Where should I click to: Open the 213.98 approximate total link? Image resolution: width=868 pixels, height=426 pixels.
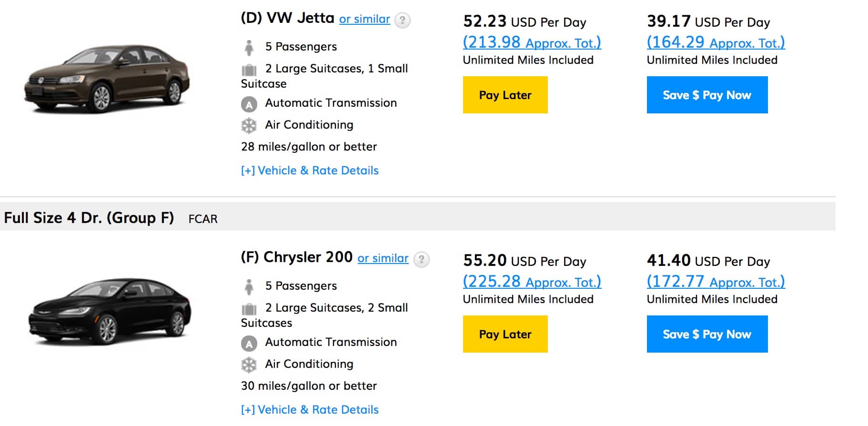coord(531,42)
